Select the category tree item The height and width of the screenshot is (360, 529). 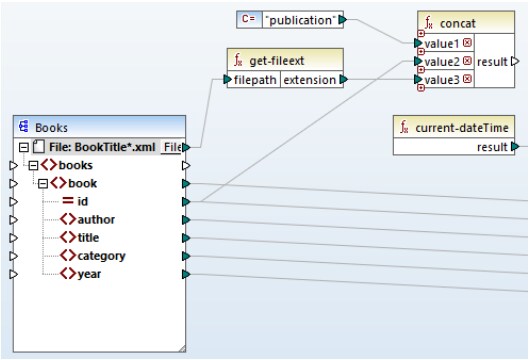[101, 256]
